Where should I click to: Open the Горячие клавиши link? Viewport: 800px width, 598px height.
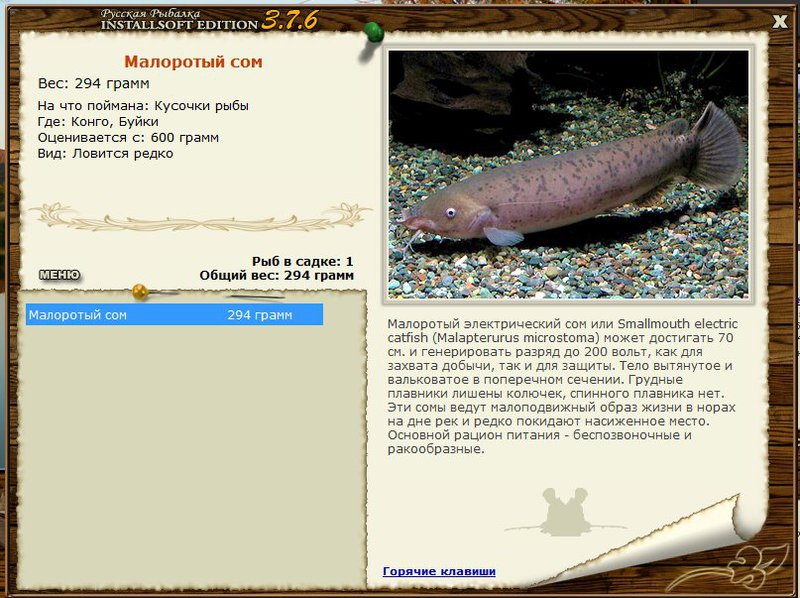coord(439,571)
